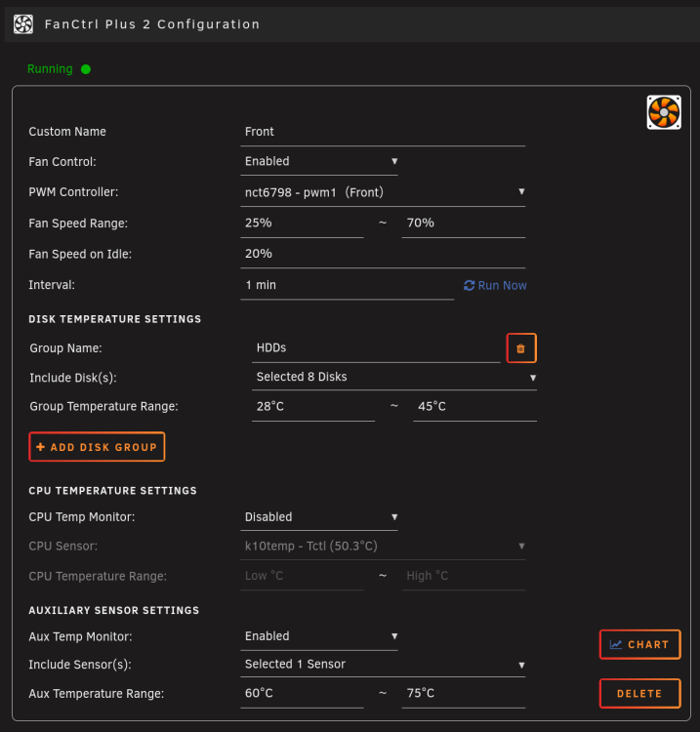Expand the Include Disk(s) Selected 8 Disks dropdown

(394, 377)
